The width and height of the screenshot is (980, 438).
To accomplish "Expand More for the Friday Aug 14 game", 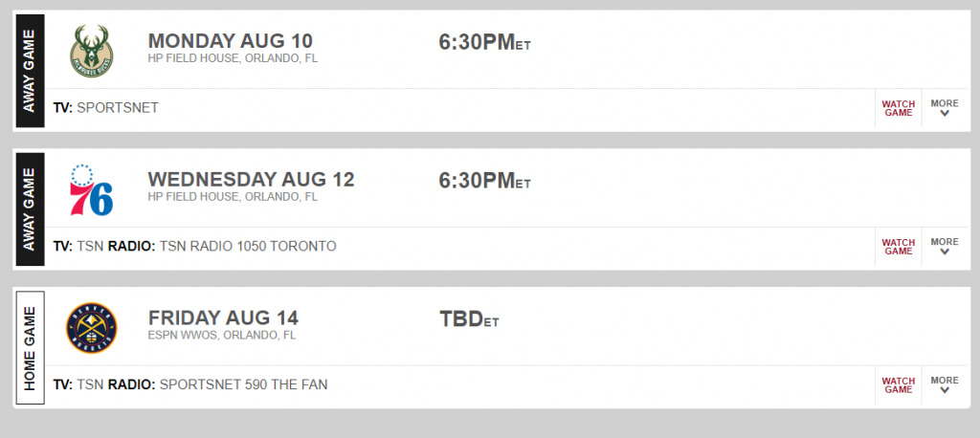I will coord(945,384).
